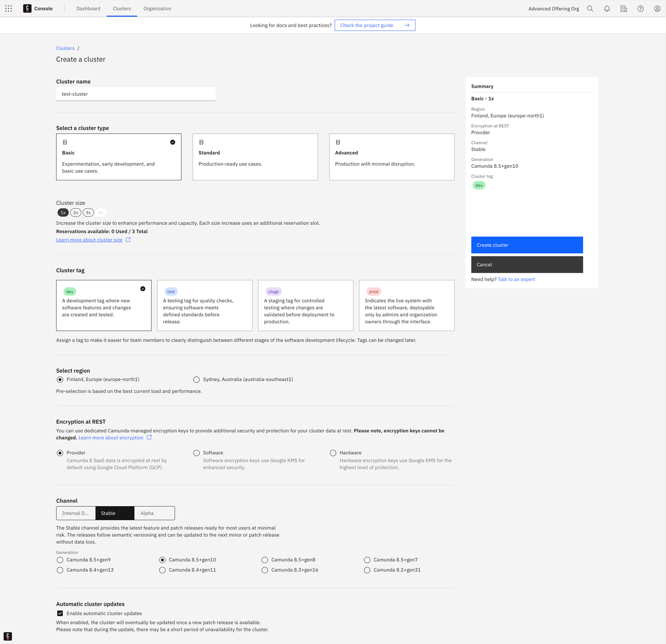The height and width of the screenshot is (644, 666).
Task: Select the prod cluster tag card
Action: (x=407, y=305)
